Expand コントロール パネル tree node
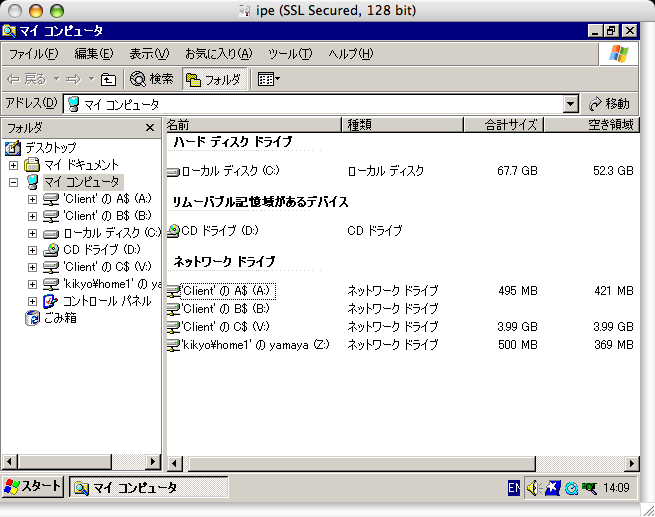Image resolution: width=655 pixels, height=517 pixels. [x=32, y=301]
